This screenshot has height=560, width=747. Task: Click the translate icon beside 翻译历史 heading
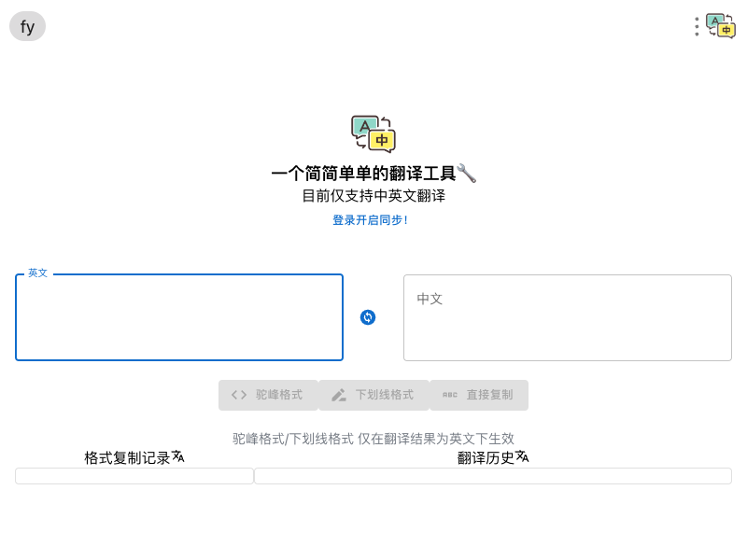pyautogui.click(x=522, y=456)
